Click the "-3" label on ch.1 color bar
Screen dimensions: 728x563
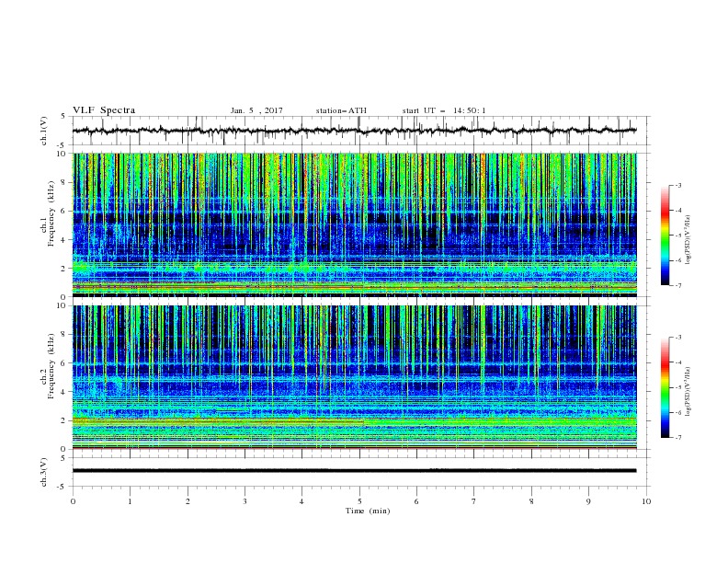(678, 185)
